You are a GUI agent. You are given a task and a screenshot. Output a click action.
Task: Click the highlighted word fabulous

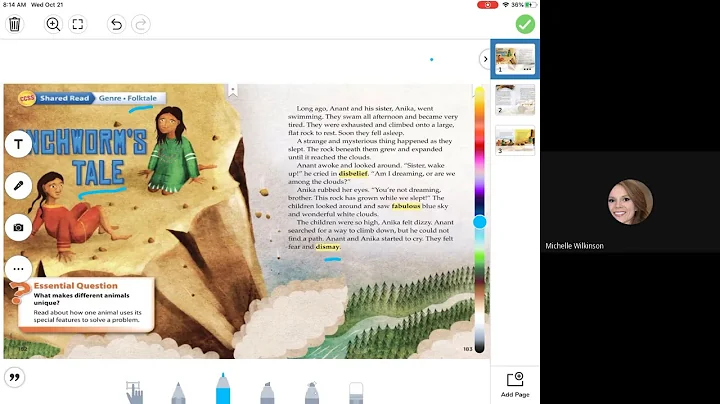406,206
